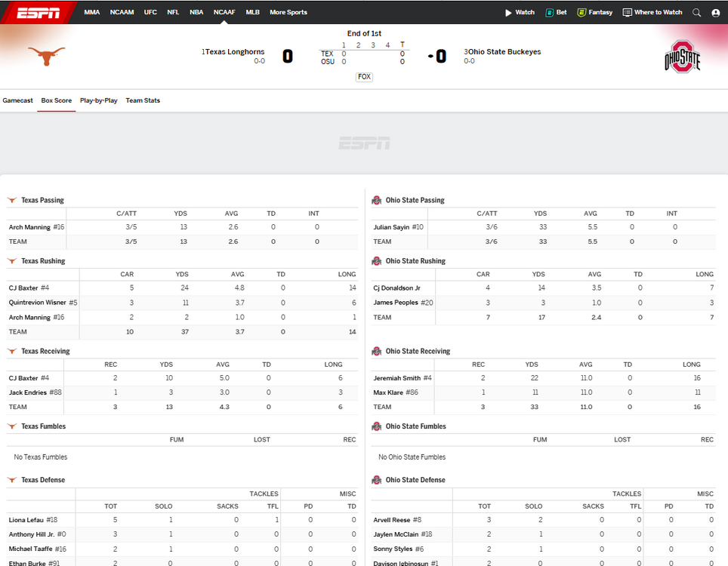Open the Watch link with play icon
728x566 pixels.
[520, 12]
